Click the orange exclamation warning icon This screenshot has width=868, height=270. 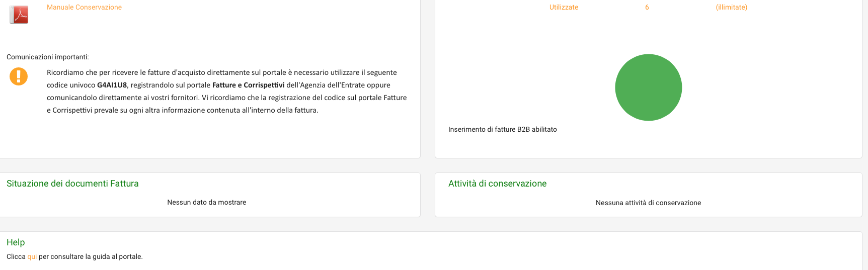pyautogui.click(x=19, y=76)
